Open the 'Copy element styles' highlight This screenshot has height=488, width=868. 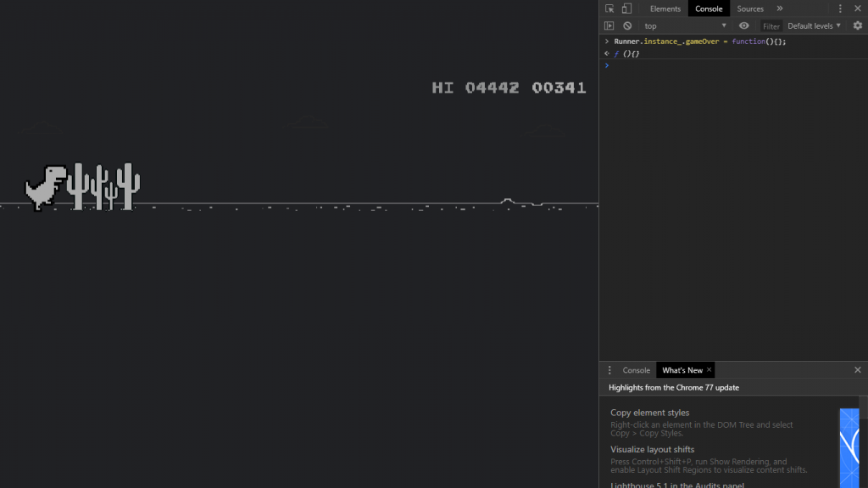(x=650, y=413)
